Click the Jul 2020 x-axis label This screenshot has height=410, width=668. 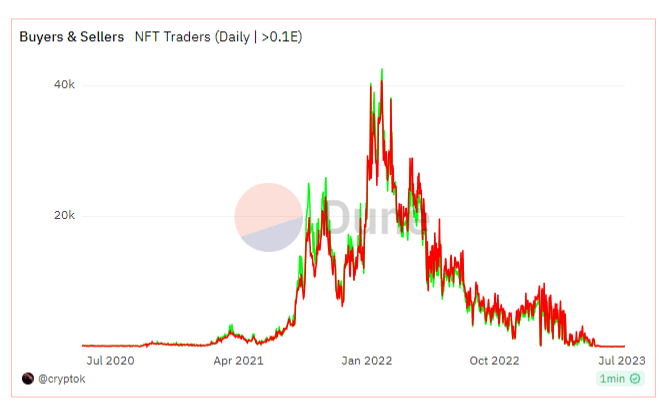click(110, 361)
